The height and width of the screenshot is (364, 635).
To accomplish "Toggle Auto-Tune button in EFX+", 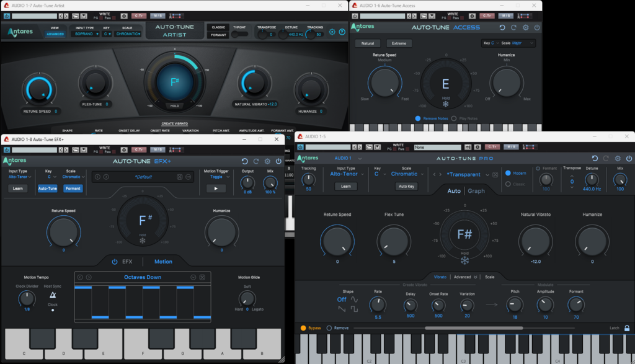I will (47, 189).
